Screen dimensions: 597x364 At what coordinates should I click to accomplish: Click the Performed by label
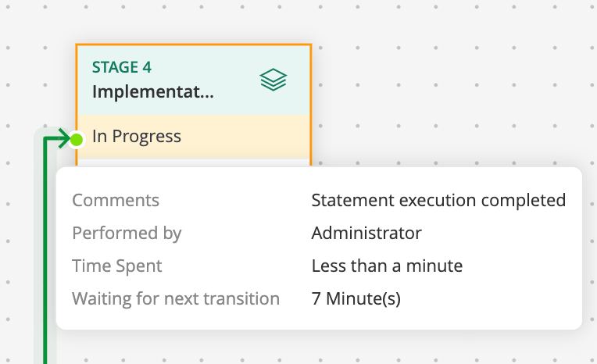tap(127, 233)
